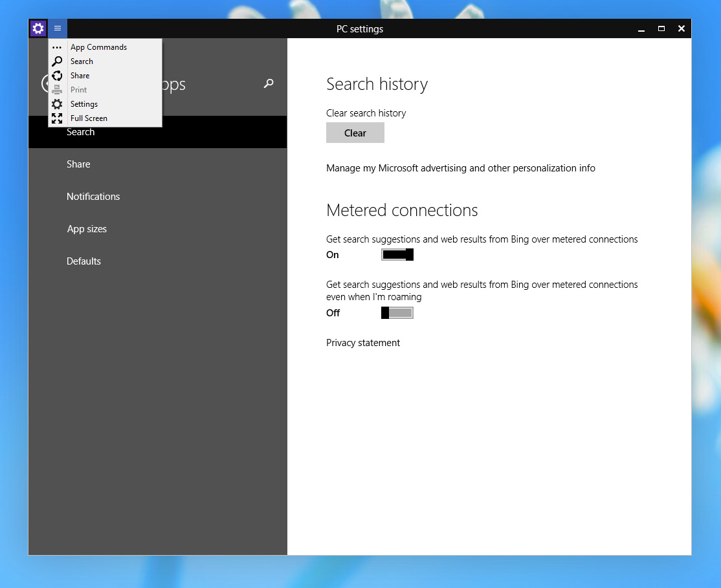Click the Settings gear in the flyout menu
The image size is (721, 588).
tap(58, 103)
